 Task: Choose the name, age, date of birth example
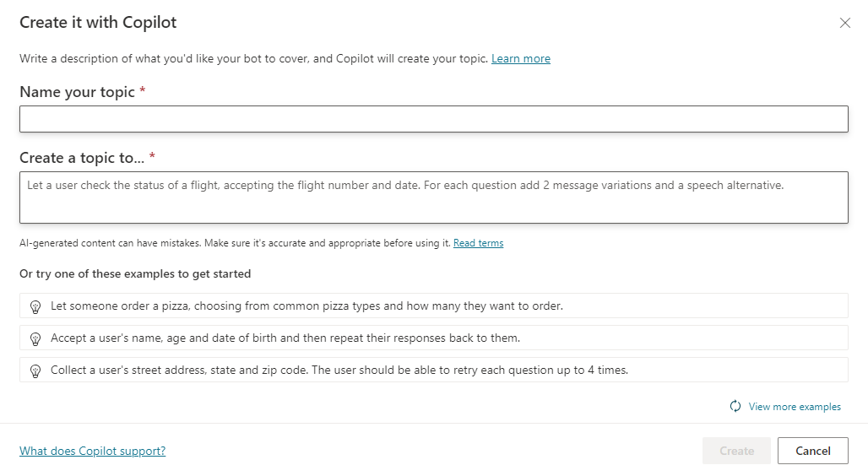pyautogui.click(x=285, y=338)
